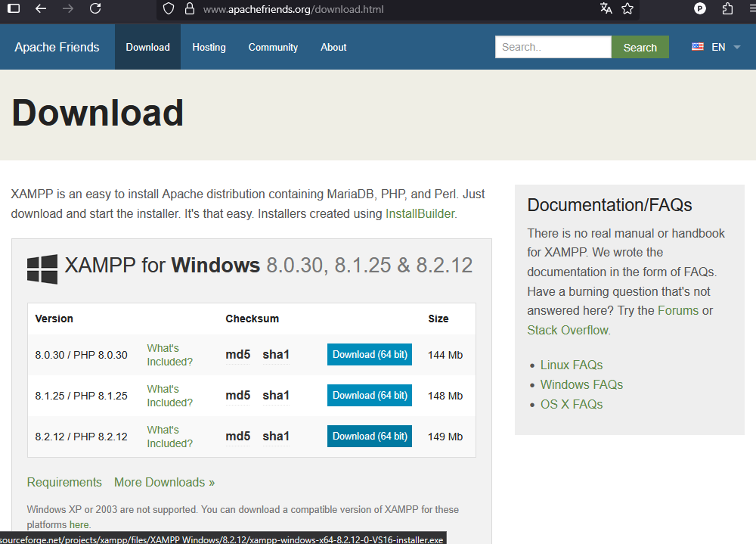Select the '8.0.30 / PHP 8.0.30' version text
The image size is (756, 544).
[81, 356]
